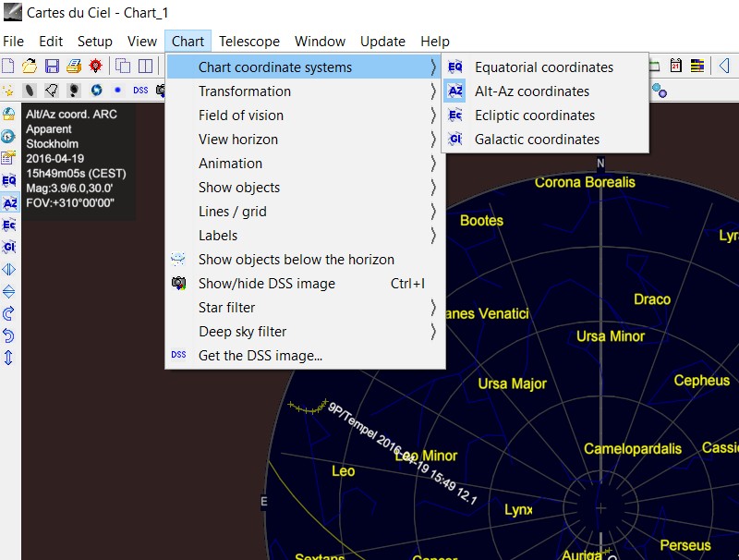Click the DSS toolbar button
Image resolution: width=739 pixels, height=560 pixels.
coord(140,90)
